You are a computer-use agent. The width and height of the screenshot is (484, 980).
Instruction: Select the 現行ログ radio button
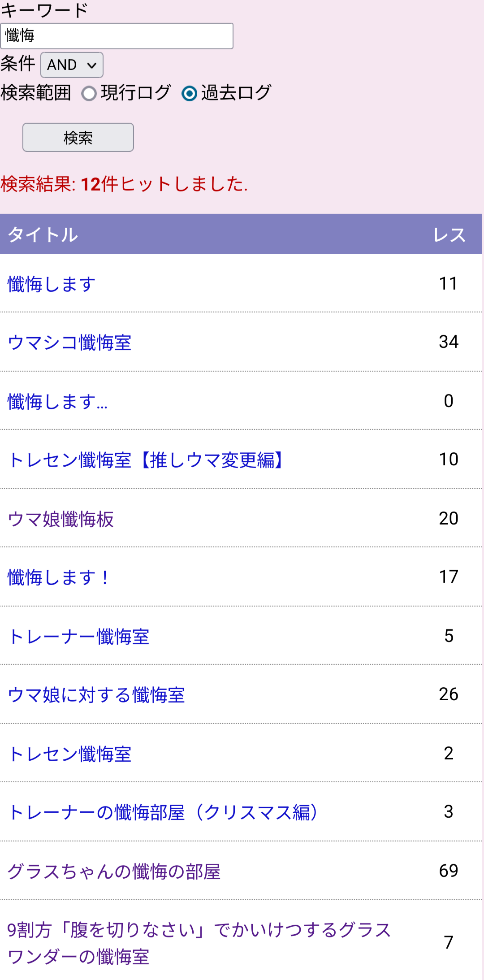click(x=89, y=94)
